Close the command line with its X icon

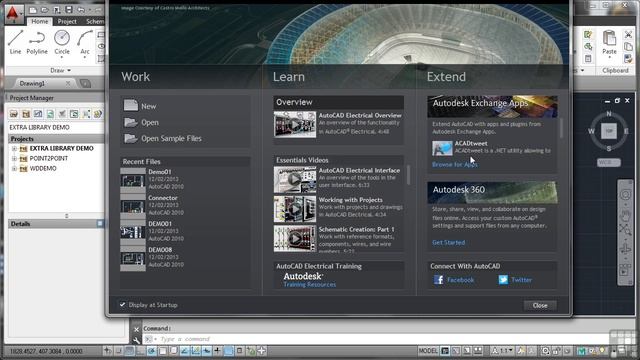click(137, 329)
